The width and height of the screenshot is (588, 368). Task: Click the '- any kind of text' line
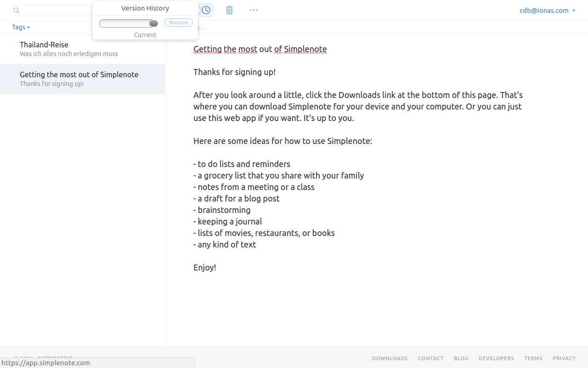225,245
